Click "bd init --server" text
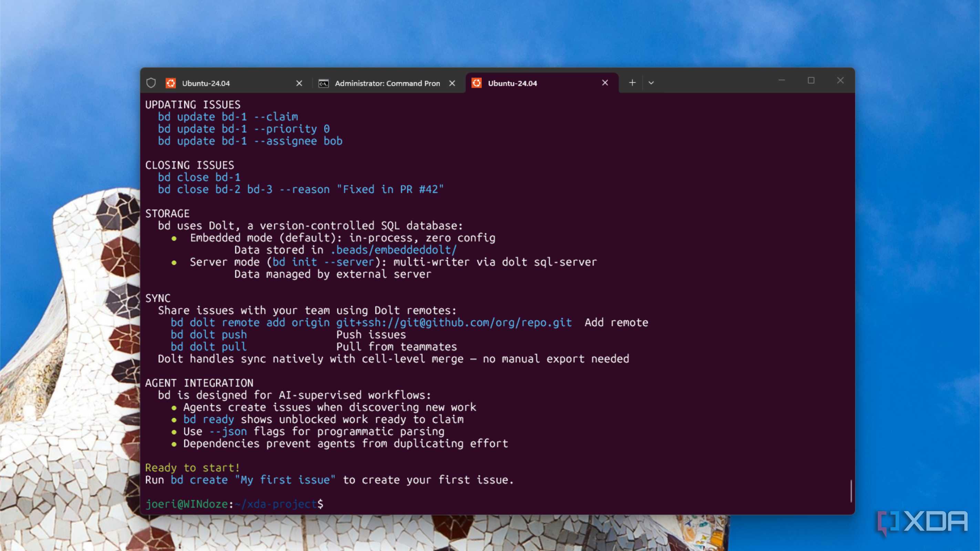Image resolution: width=980 pixels, height=551 pixels. (x=323, y=262)
